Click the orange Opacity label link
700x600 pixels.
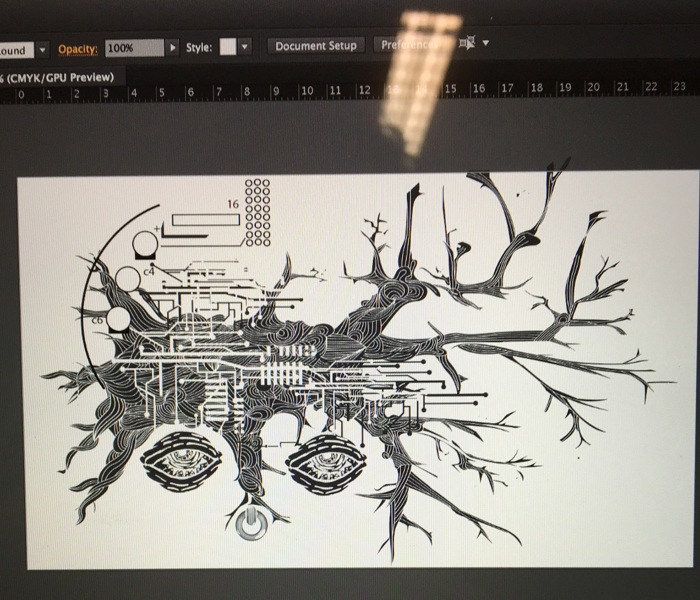tap(78, 49)
